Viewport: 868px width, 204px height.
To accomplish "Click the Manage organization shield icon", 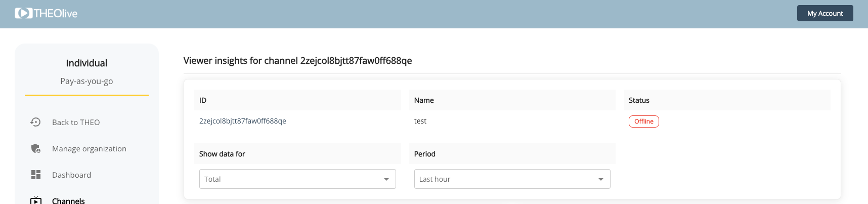I will click(x=35, y=148).
